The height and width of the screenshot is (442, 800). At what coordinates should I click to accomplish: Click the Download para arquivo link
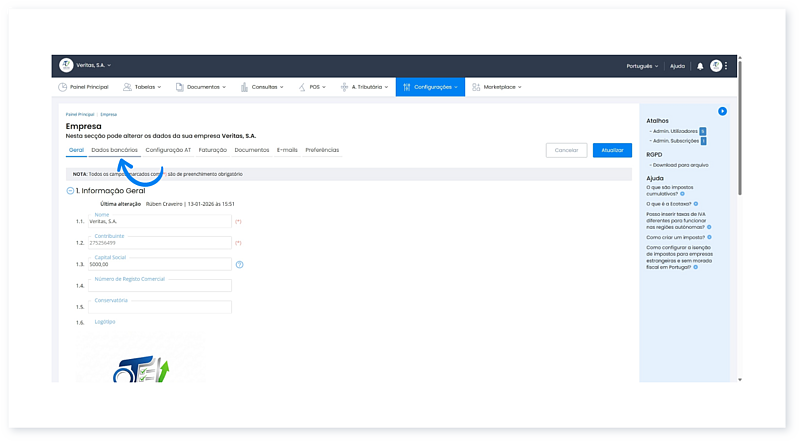[680, 165]
